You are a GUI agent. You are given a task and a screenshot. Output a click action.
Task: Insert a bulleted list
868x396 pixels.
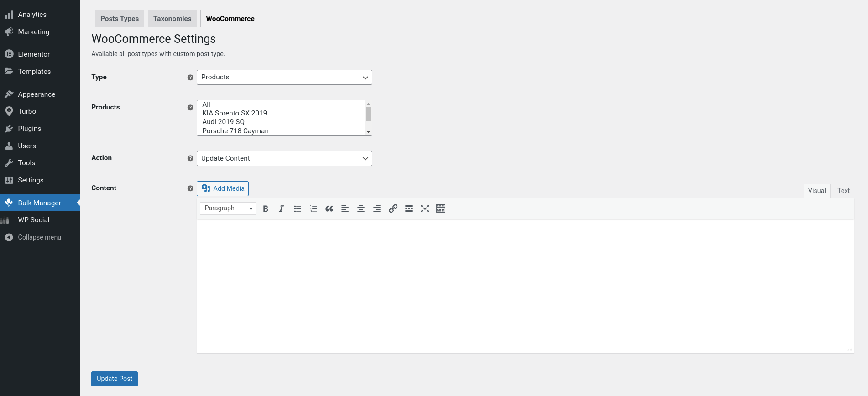click(x=298, y=208)
